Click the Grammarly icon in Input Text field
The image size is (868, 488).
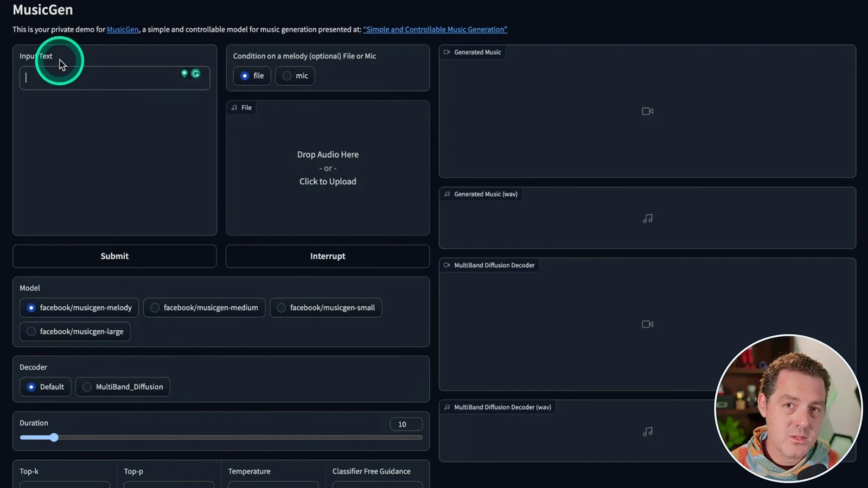(196, 74)
